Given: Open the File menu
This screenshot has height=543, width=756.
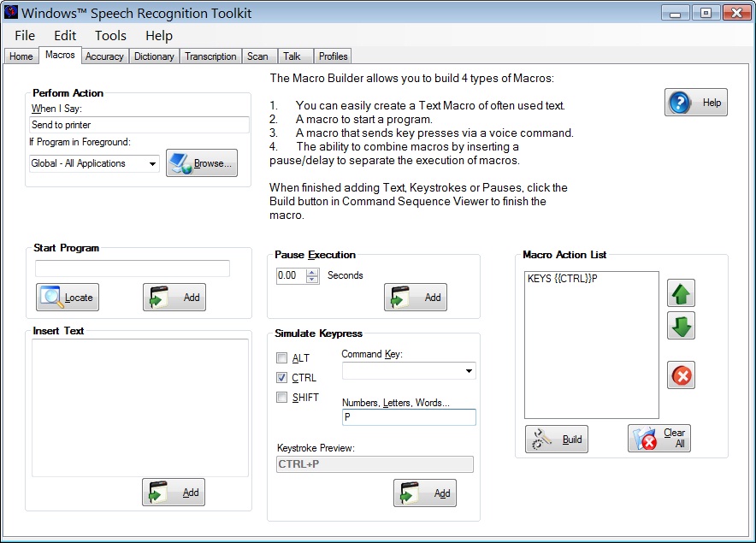Looking at the screenshot, I should 25,36.
